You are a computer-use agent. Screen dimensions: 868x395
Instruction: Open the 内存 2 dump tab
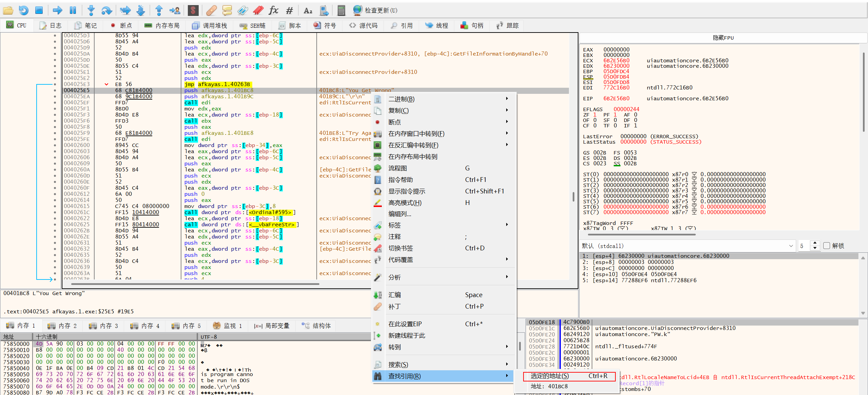[62, 326]
